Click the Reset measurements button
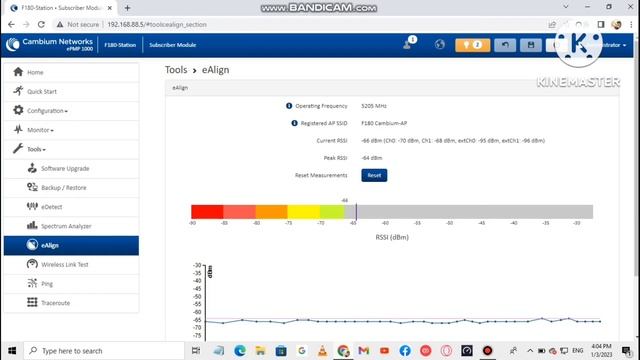640x360 pixels. (374, 175)
